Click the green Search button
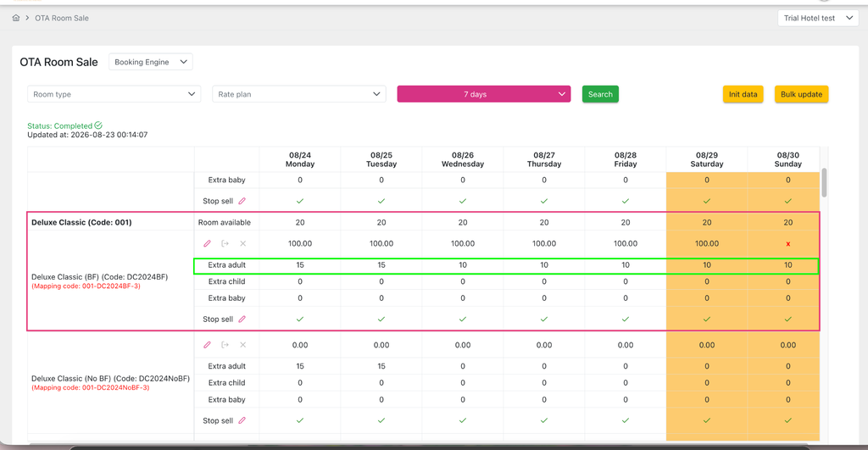The height and width of the screenshot is (450, 868). (x=600, y=94)
